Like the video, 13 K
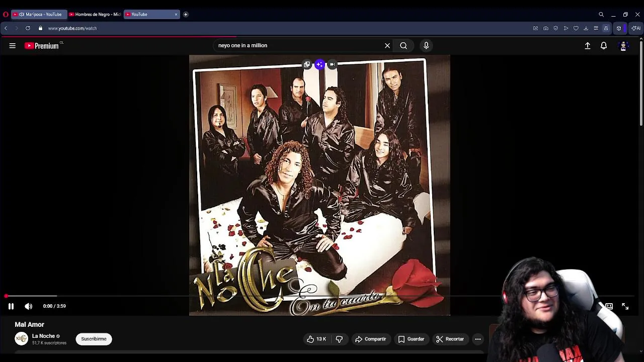The image size is (644, 362). click(316, 339)
